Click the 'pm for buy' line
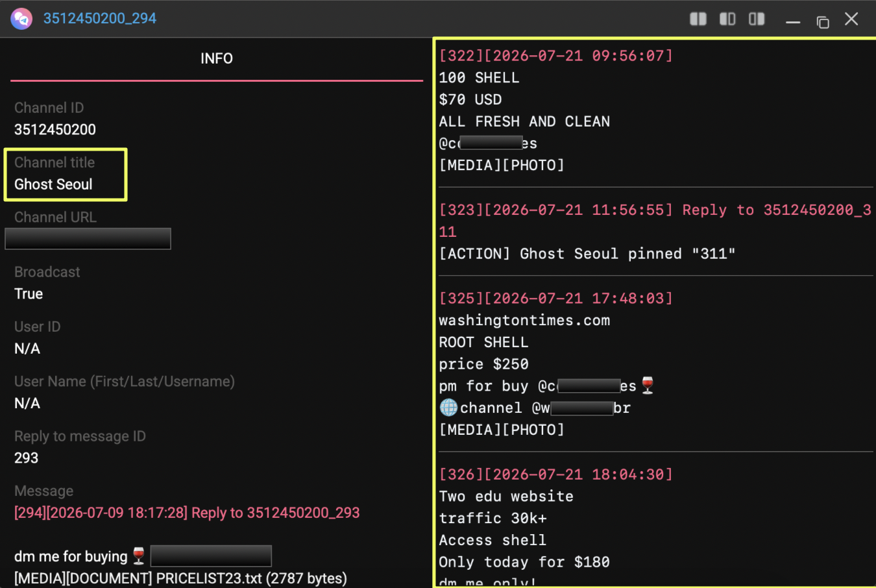This screenshot has width=876, height=588. pos(546,386)
